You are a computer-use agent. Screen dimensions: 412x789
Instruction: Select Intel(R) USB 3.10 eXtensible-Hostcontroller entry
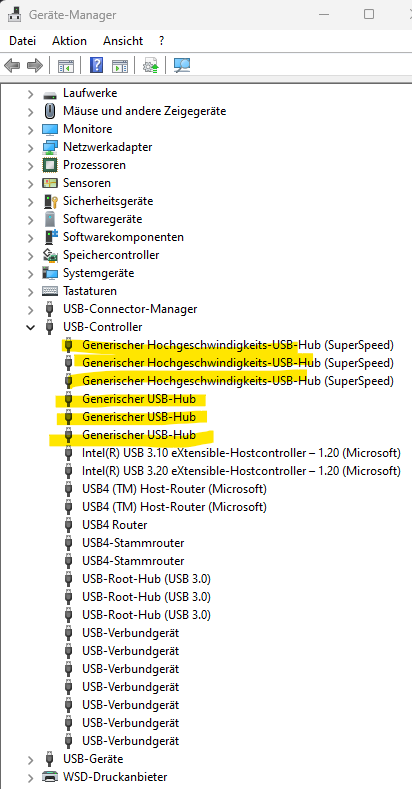[241, 453]
